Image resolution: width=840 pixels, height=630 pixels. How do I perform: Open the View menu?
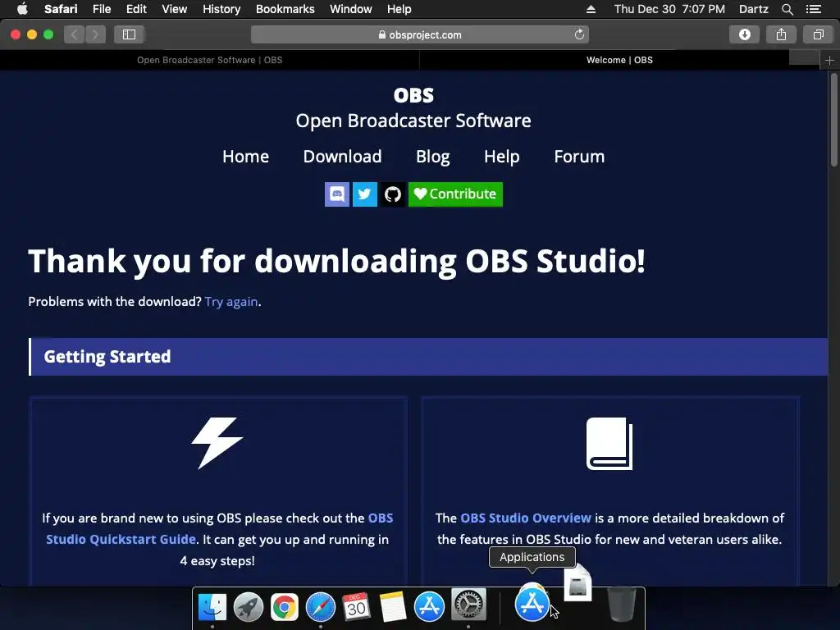coord(175,9)
